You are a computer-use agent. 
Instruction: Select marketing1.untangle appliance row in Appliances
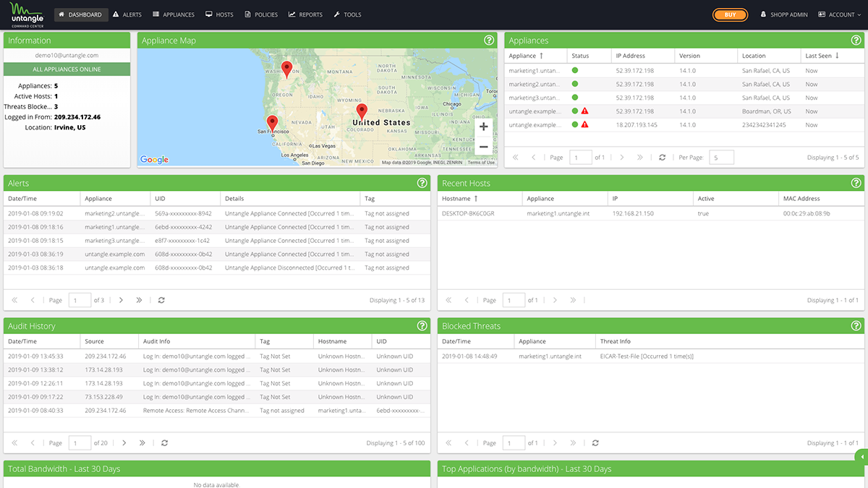684,71
